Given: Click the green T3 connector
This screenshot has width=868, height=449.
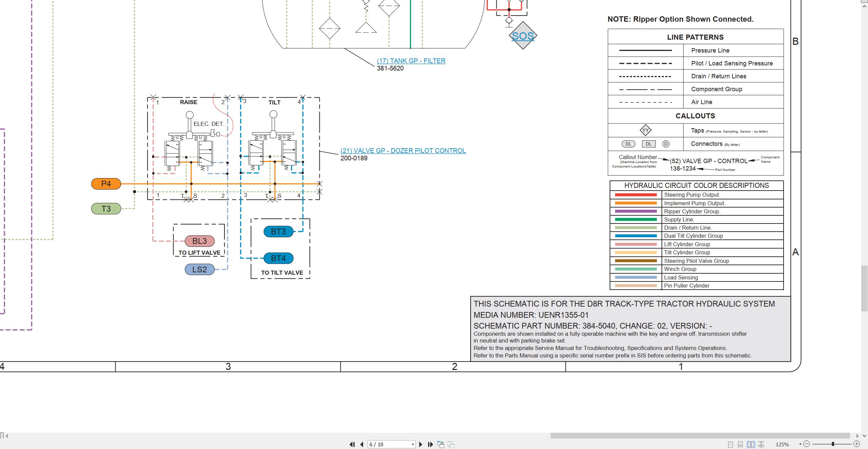Looking at the screenshot, I should [x=106, y=209].
